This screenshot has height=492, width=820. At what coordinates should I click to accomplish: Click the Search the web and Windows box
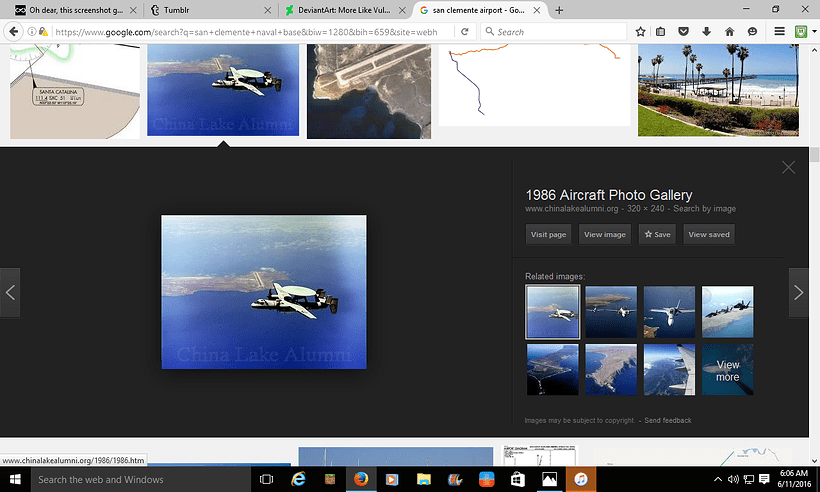click(x=140, y=479)
